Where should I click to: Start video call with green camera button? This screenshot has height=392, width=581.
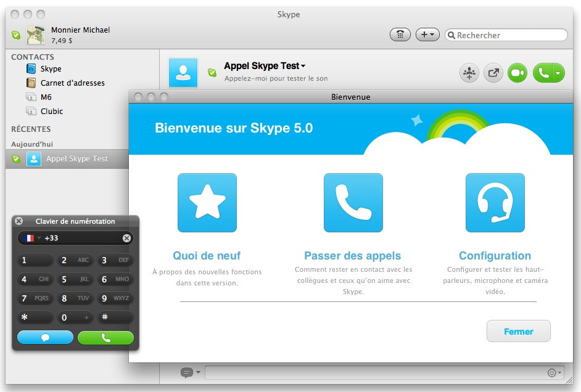point(517,73)
